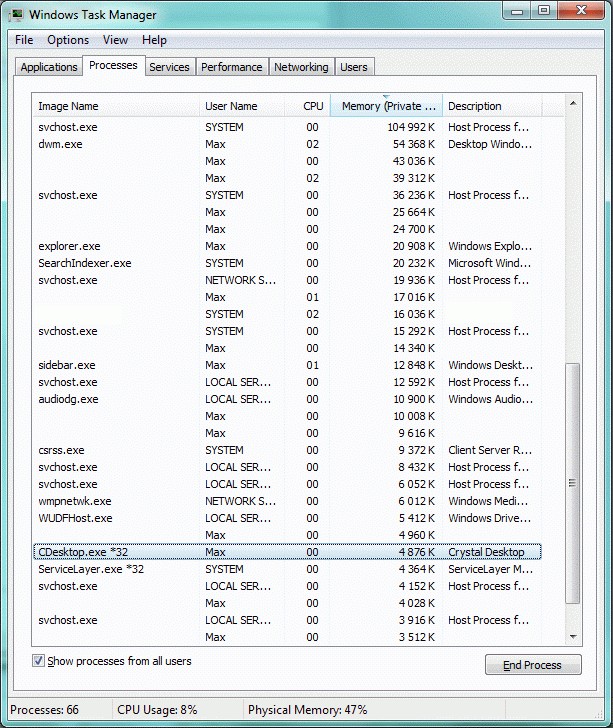Click the 4 028 K memory cell
Screen dimensions: 613x728
point(417,603)
